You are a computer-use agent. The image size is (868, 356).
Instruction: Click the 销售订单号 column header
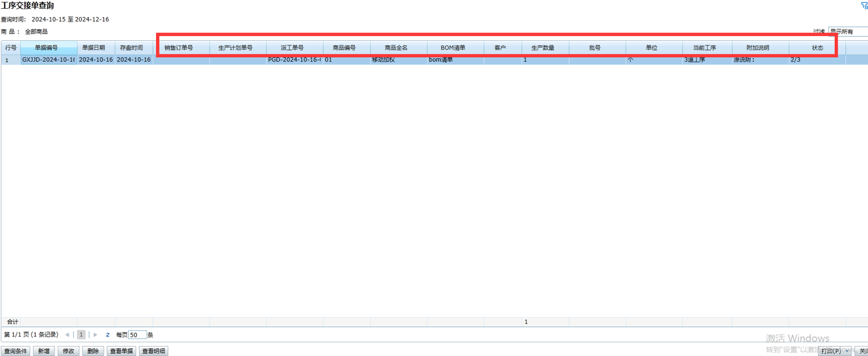click(x=179, y=48)
